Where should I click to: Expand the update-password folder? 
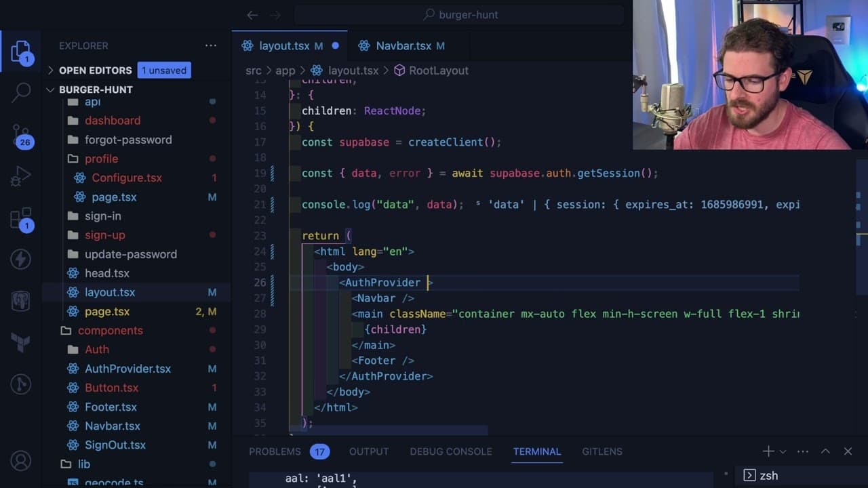tap(130, 254)
